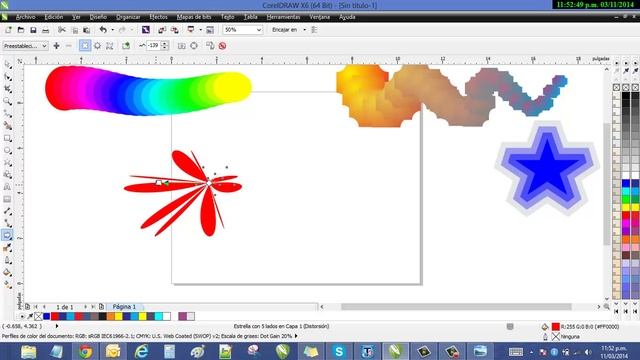640x360 pixels.
Task: Select the blue star object on canvas
Action: pyautogui.click(x=547, y=168)
